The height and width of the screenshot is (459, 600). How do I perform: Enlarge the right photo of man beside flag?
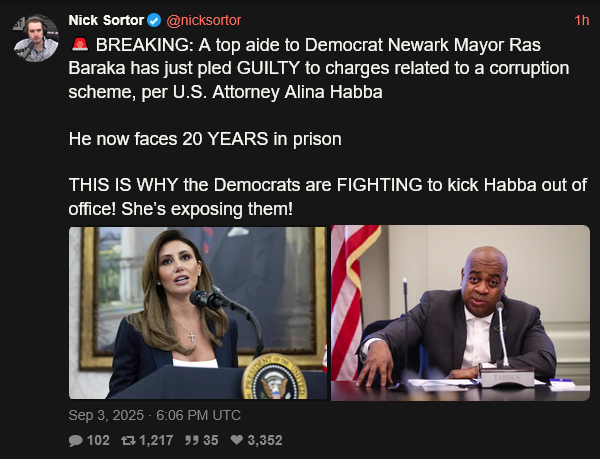[460, 313]
